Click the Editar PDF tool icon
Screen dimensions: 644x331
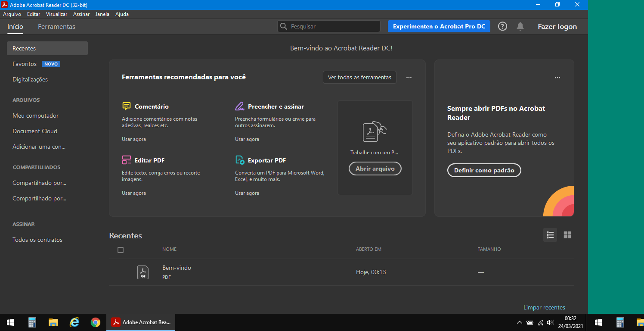pos(126,160)
